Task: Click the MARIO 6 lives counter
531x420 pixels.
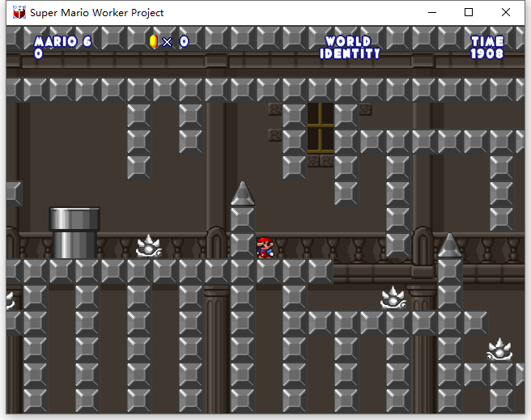Action: point(62,41)
